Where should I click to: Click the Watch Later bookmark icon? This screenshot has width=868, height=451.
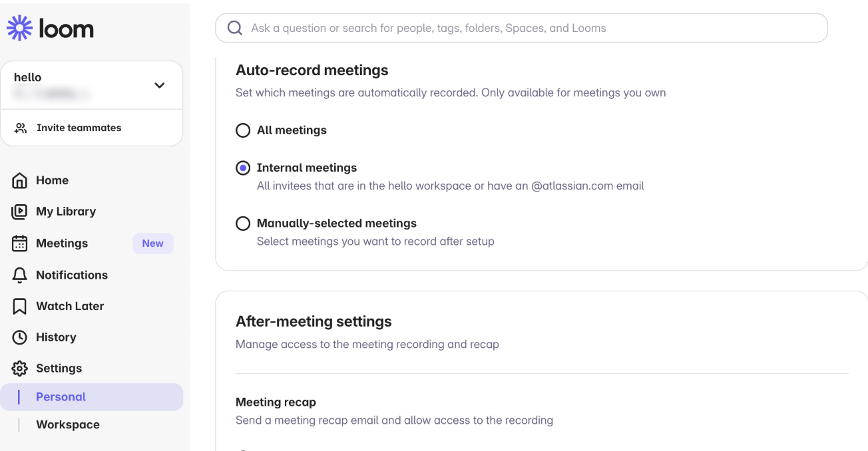(20, 306)
